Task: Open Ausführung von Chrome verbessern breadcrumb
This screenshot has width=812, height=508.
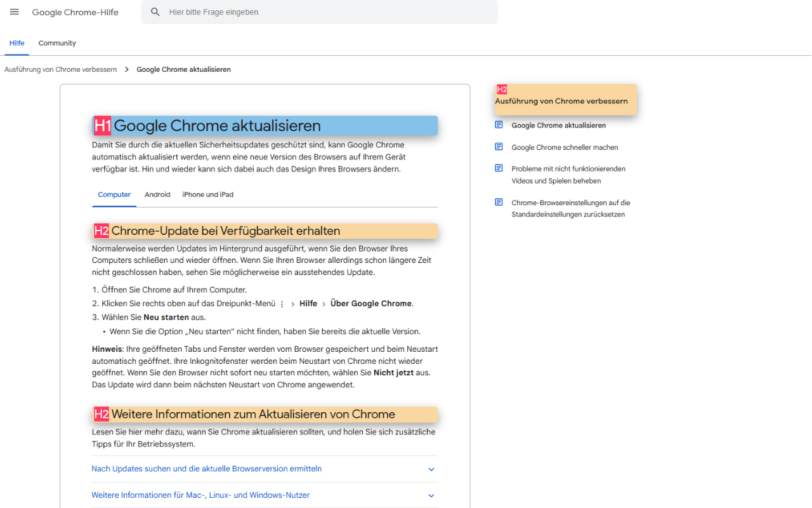Action: (61, 69)
